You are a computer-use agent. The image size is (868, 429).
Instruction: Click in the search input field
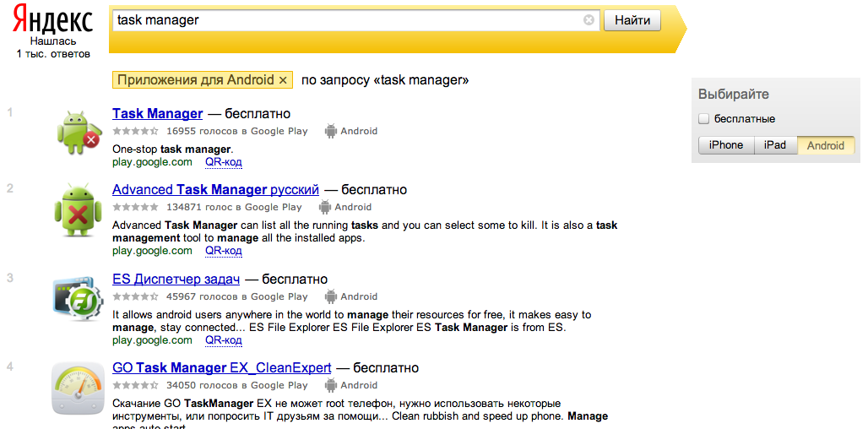coord(346,20)
